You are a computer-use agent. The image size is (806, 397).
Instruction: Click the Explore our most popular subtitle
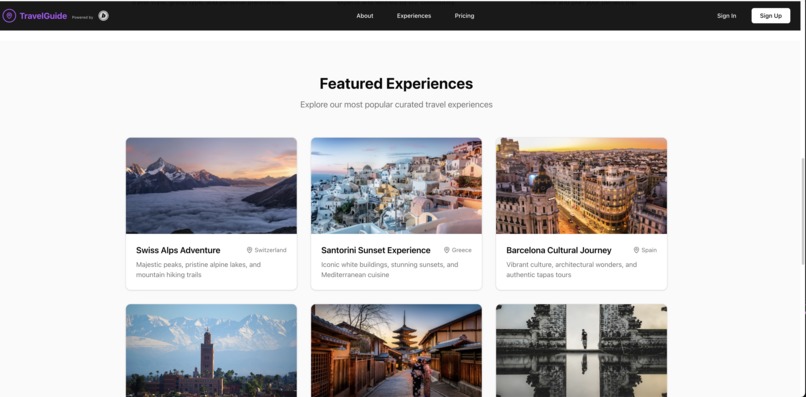pyautogui.click(x=396, y=104)
